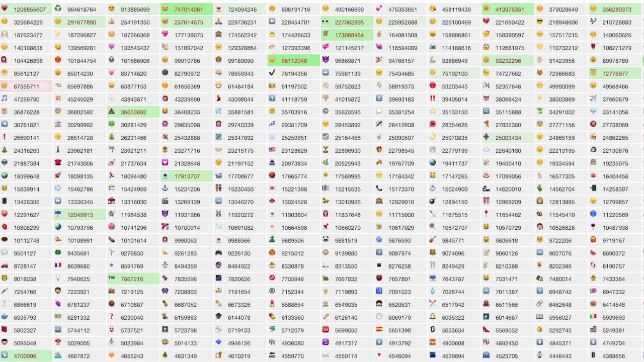Viewport: 644px width, 362px height.
Task: Click the red heart emoji beside 1208855607
Action: pyautogui.click(x=5, y=9)
